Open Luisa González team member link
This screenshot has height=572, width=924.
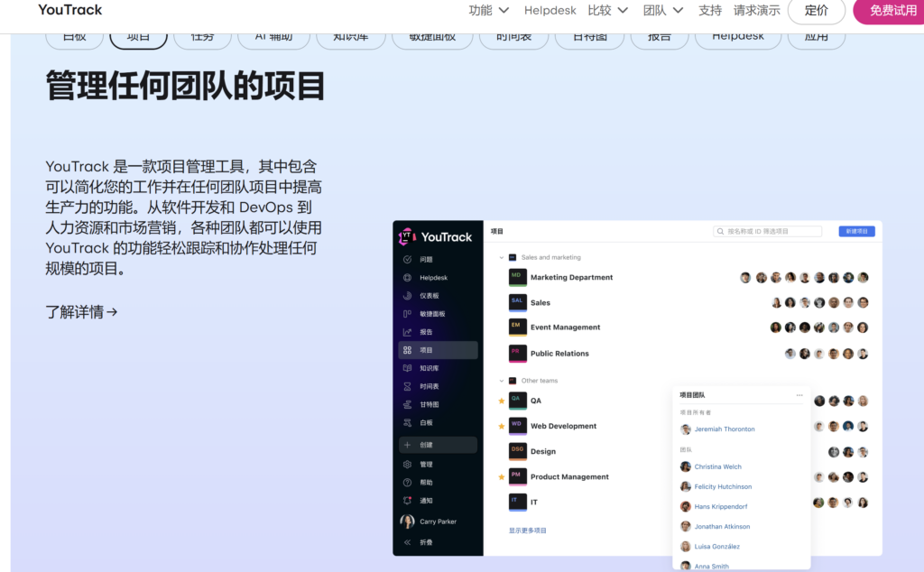pyautogui.click(x=716, y=548)
